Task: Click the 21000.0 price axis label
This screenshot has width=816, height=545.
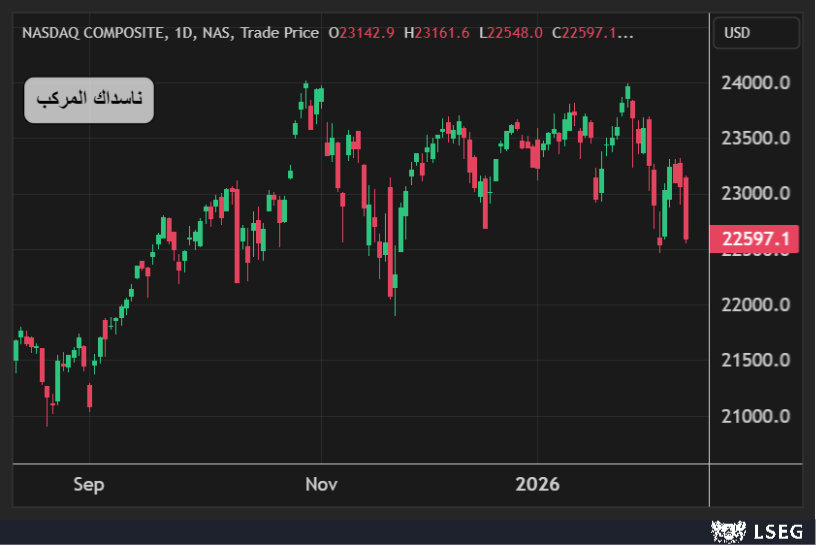Action: pos(756,415)
